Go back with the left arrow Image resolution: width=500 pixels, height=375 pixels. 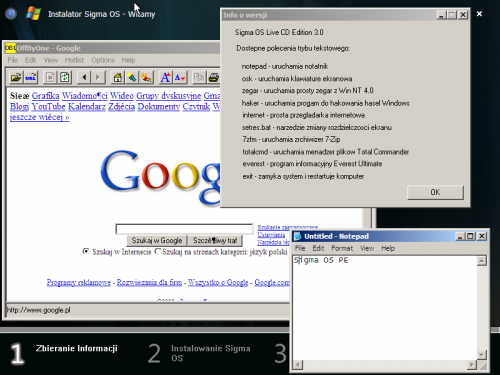[84, 77]
